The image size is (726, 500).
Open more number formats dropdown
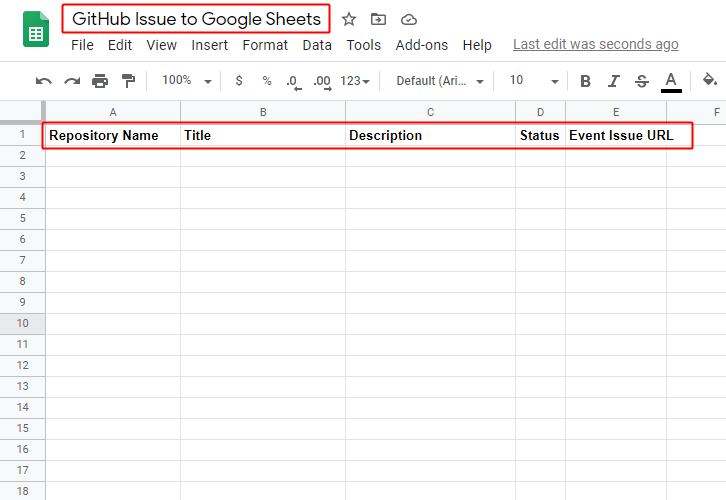point(355,81)
